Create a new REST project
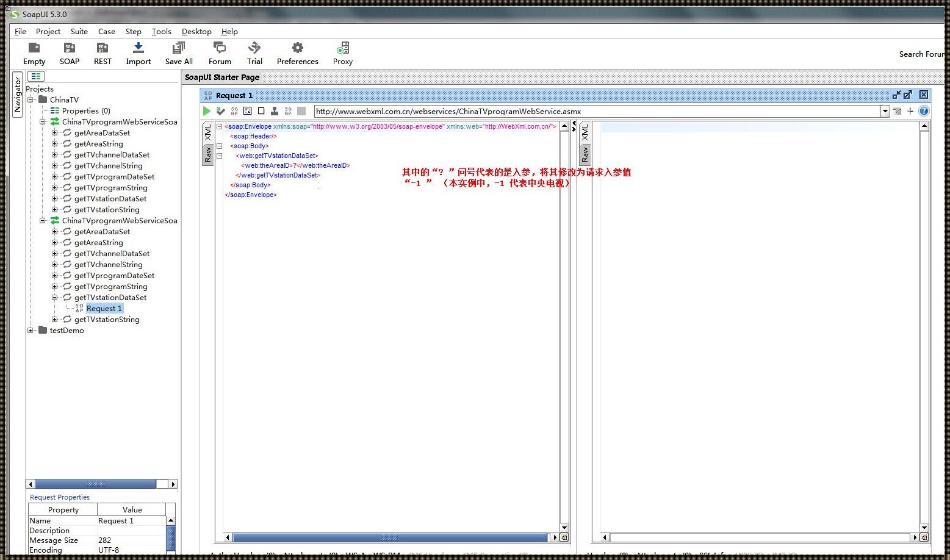The width and height of the screenshot is (950, 560). point(103,53)
